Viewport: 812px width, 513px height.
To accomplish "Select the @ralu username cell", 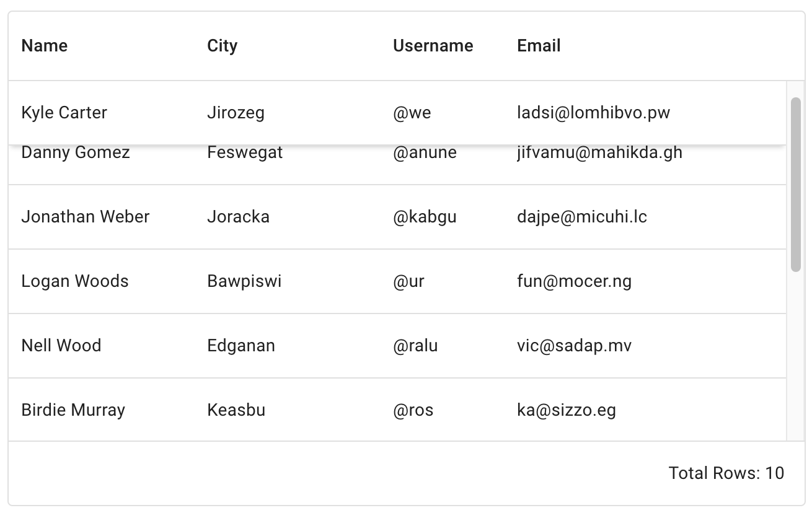I will [415, 346].
